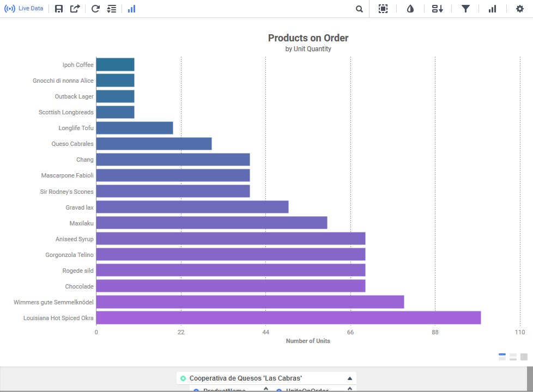Image resolution: width=533 pixels, height=392 pixels.
Task: Select the Maxilaku bar
Action: (x=211, y=223)
